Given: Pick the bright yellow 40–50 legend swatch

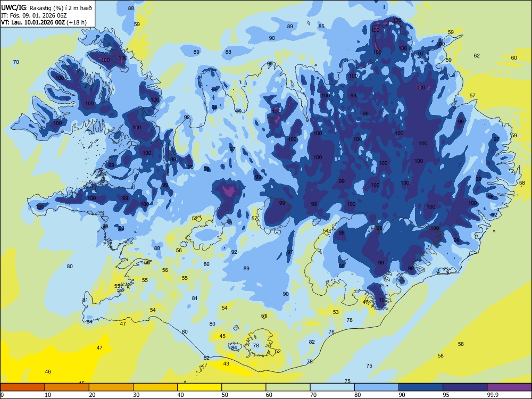Looking at the screenshot, I should (x=199, y=387).
